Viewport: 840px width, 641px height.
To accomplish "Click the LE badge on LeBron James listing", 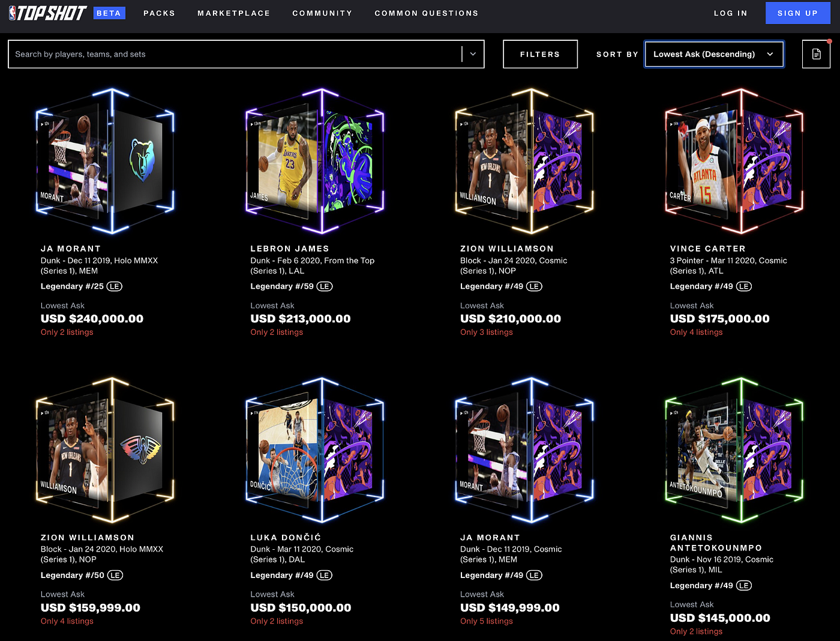I will (x=324, y=286).
